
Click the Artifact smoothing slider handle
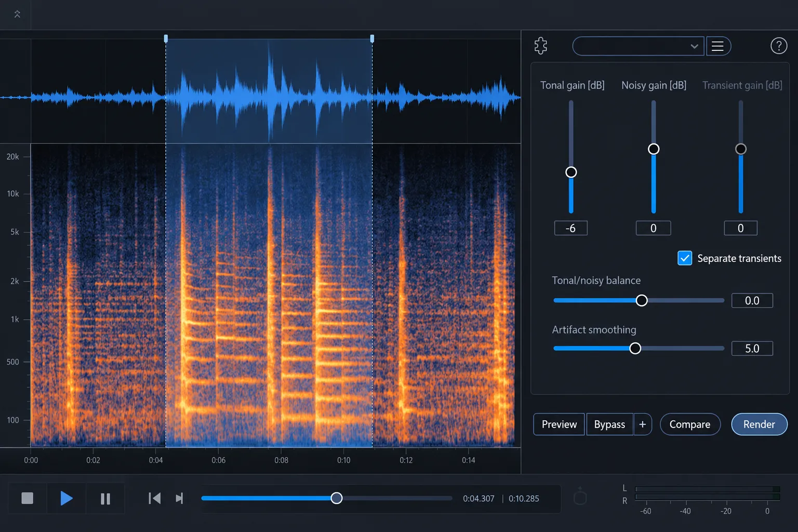(x=635, y=349)
